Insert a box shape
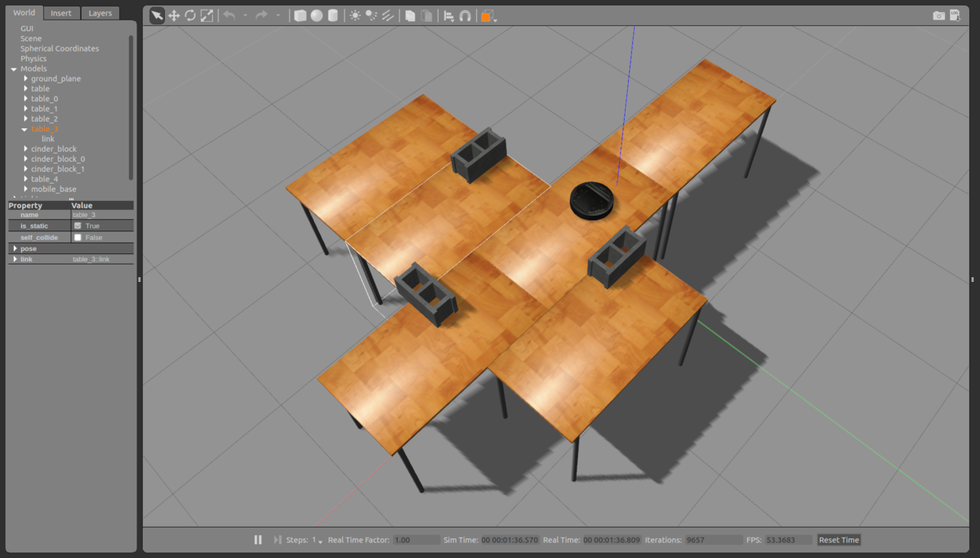This screenshot has height=558, width=980. click(x=301, y=16)
